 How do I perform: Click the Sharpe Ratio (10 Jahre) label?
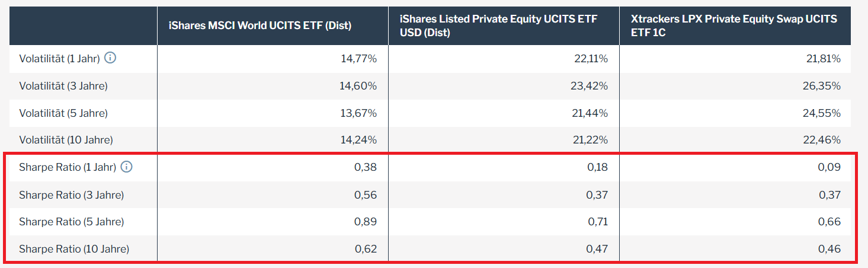(74, 249)
